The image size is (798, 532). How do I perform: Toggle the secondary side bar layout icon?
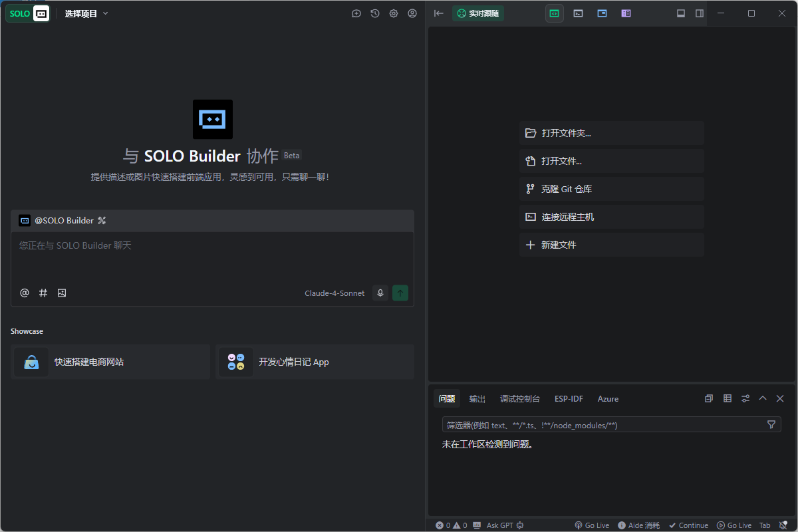coord(700,13)
